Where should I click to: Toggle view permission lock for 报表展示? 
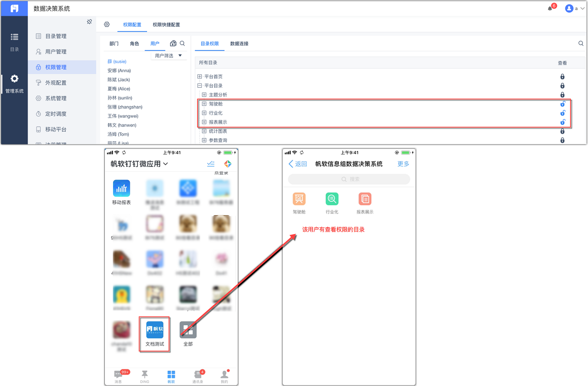pos(563,122)
